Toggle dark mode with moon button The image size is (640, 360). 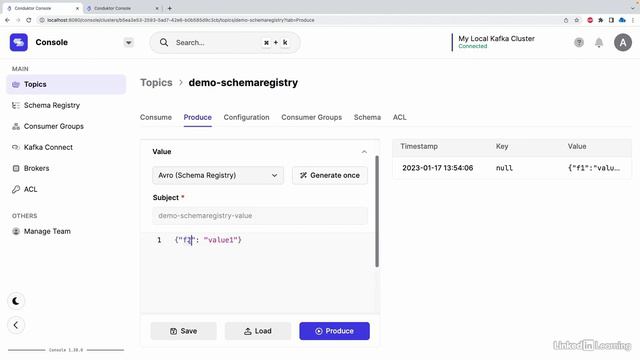pos(16,301)
